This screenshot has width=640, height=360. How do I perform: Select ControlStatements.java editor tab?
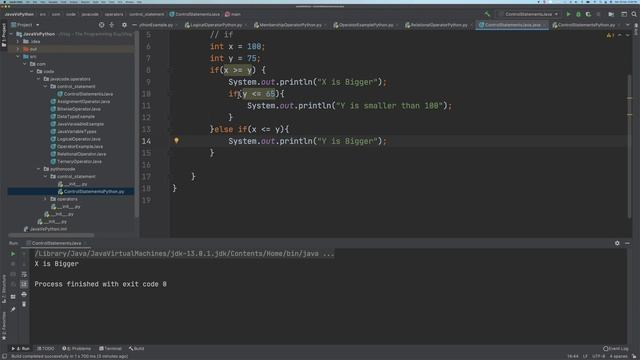tap(512, 25)
